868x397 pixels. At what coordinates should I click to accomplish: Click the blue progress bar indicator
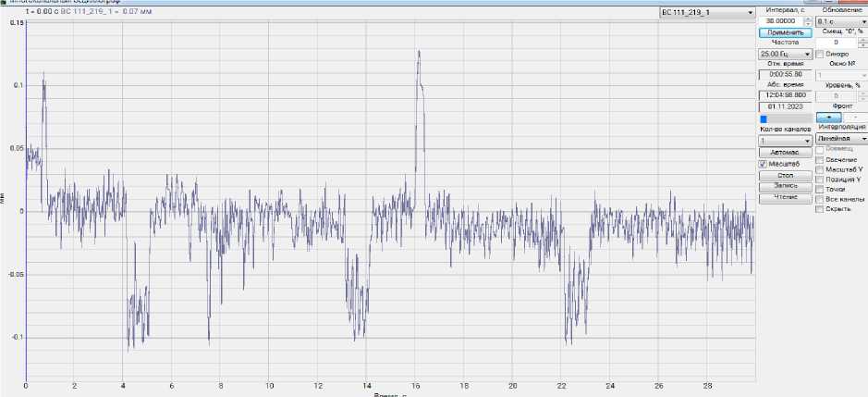coord(764,118)
